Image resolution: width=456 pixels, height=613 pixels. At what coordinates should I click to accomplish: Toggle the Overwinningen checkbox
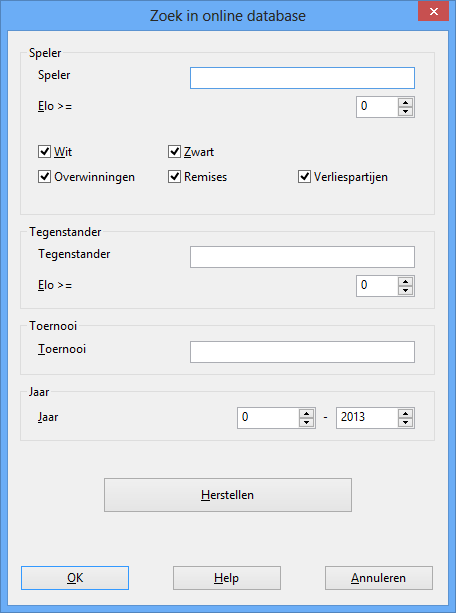click(x=44, y=177)
